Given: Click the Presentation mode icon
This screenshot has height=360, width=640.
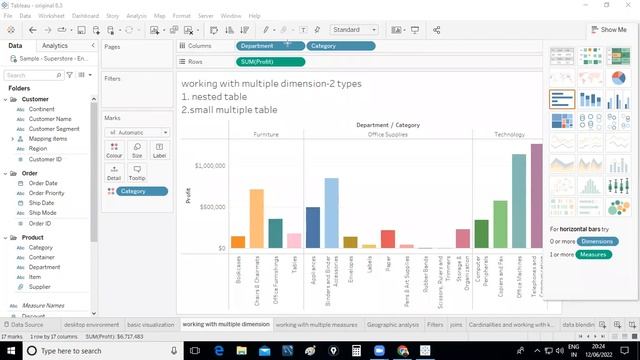Looking at the screenshot, I should pyautogui.click(x=415, y=30).
